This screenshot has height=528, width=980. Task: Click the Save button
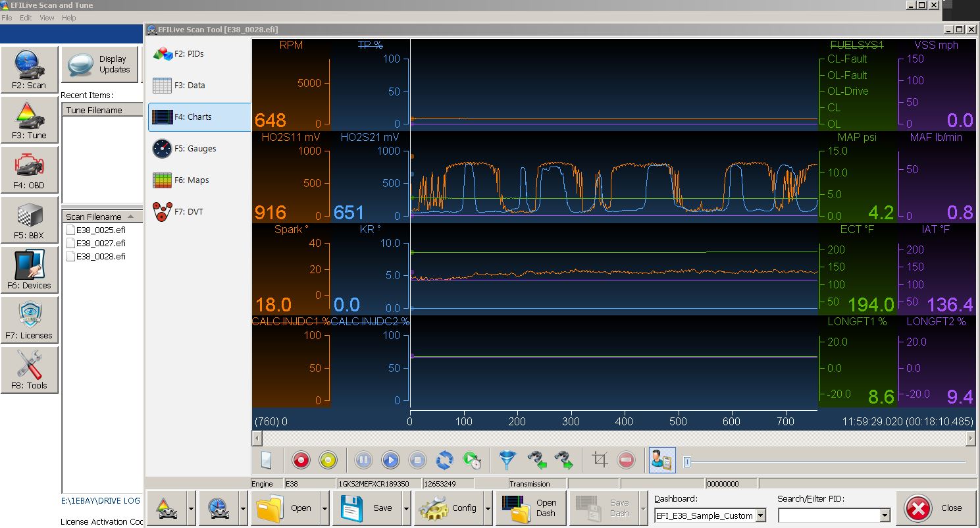pos(367,508)
